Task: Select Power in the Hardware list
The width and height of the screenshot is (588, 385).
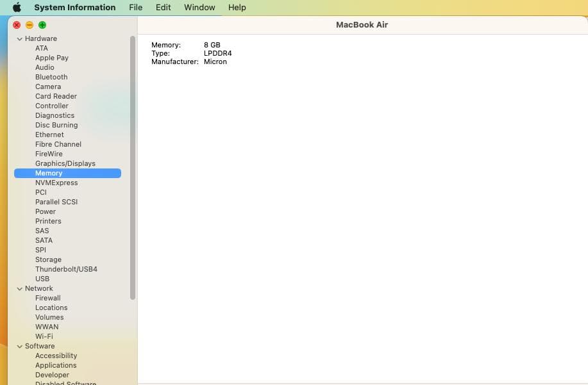Action: [x=46, y=211]
